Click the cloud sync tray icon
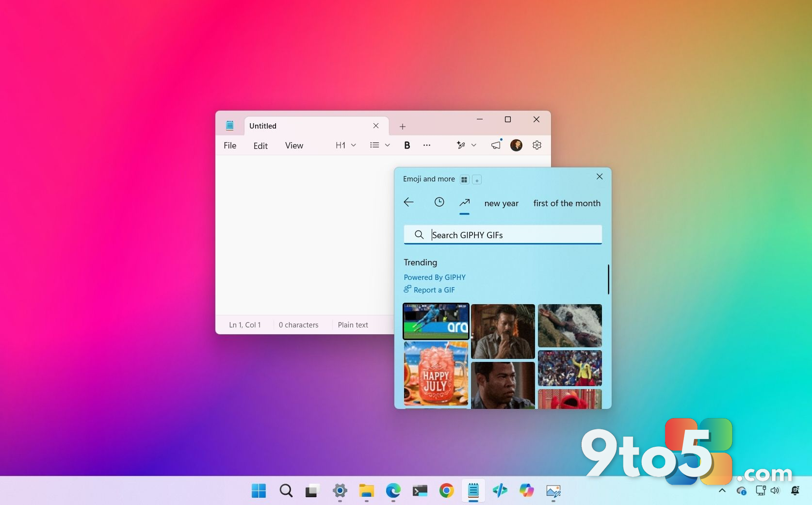Screen dimensions: 812x505 pos(742,491)
